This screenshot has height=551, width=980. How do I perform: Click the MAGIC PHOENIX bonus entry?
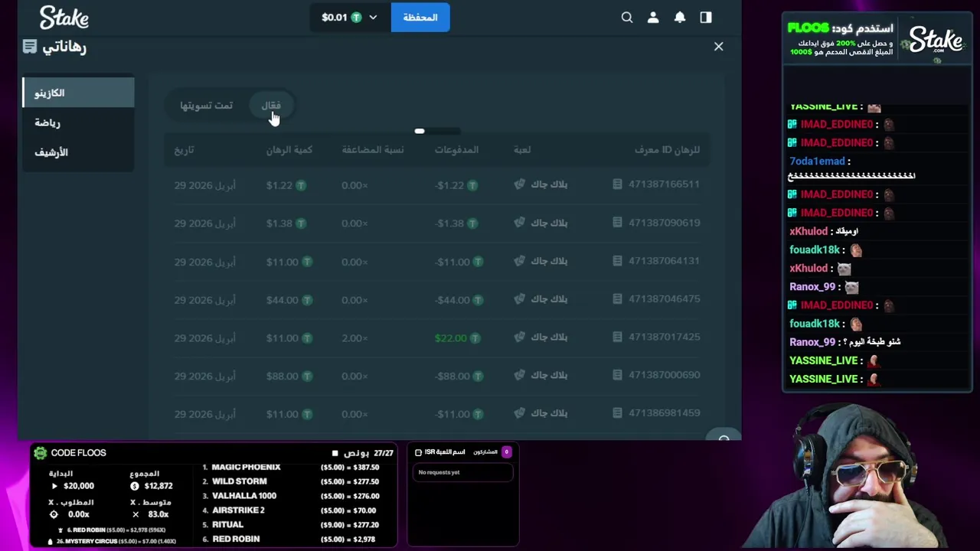tap(246, 467)
